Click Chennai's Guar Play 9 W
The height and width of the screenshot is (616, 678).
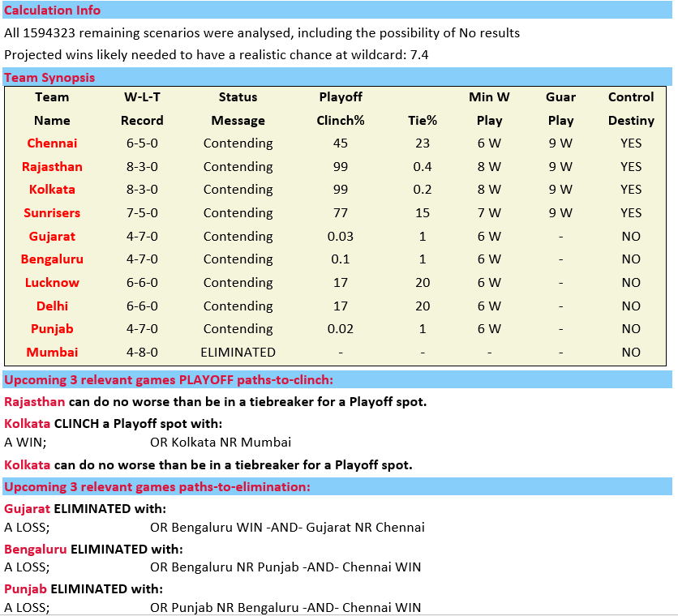(560, 143)
